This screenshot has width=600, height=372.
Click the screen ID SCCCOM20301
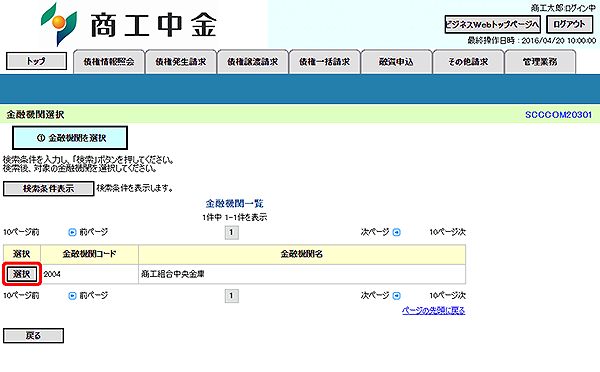(558, 115)
